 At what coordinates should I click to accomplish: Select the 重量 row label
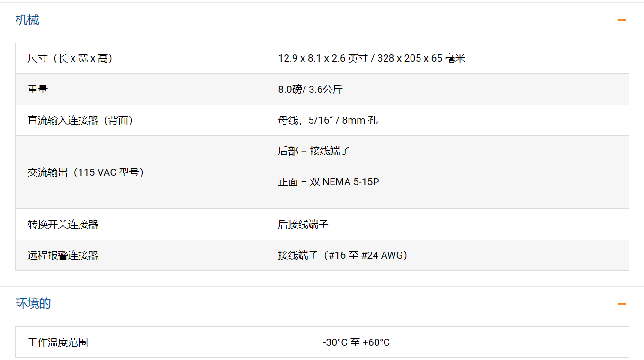click(38, 90)
